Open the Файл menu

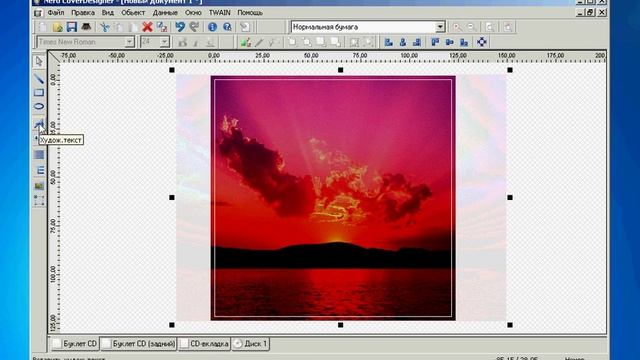[56, 13]
